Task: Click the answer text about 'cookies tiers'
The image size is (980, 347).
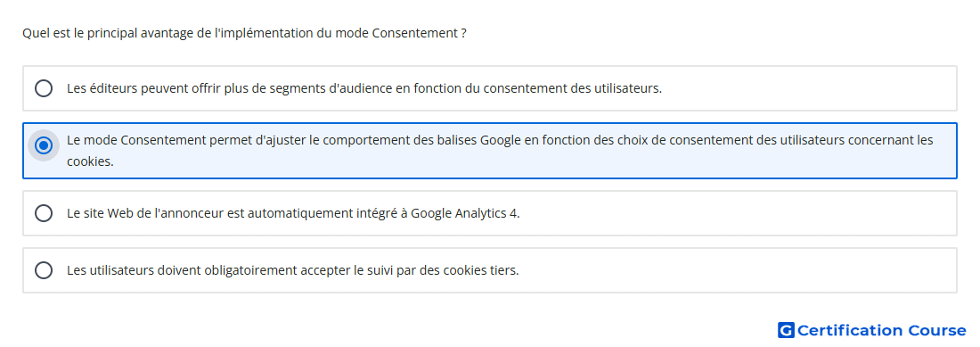Action: pyautogui.click(x=292, y=270)
